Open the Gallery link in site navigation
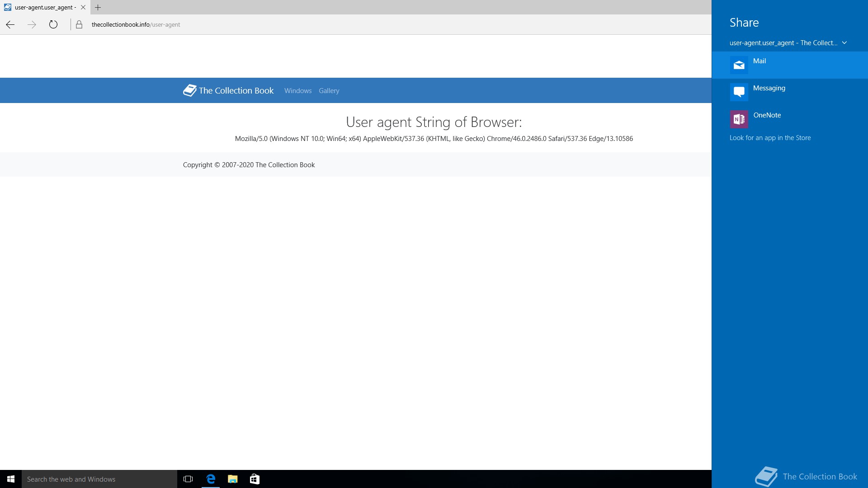This screenshot has width=868, height=488. 329,91
